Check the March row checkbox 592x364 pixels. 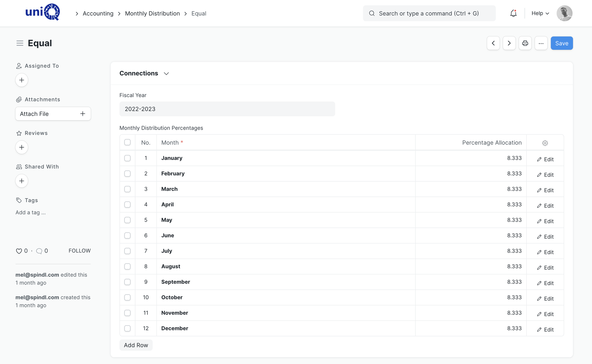(x=127, y=189)
